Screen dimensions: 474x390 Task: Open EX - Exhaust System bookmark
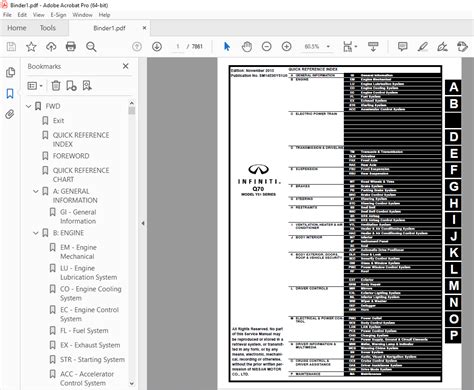pyautogui.click(x=90, y=345)
